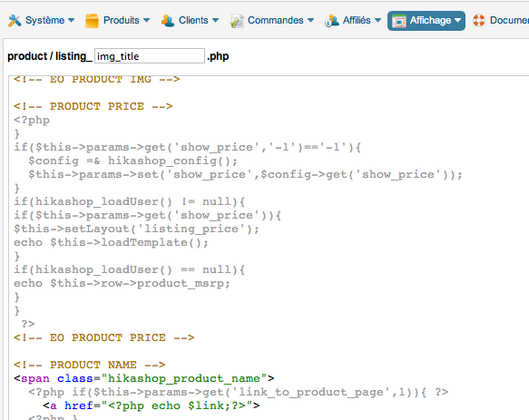Expand the Clients dropdown arrow
This screenshot has width=529, height=420.
[215, 20]
